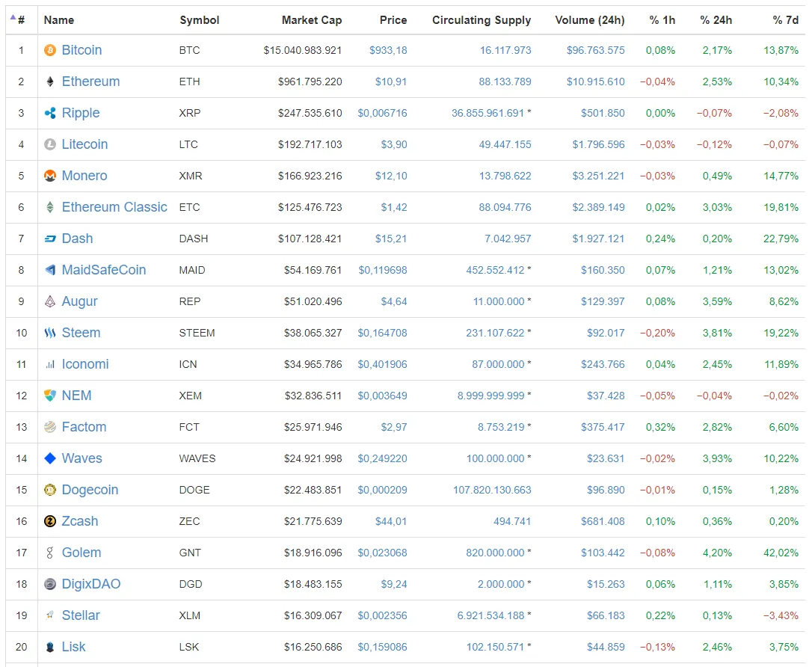
Task: Click Stellar circulating supply 6.921.534.188
Action: [x=491, y=615]
